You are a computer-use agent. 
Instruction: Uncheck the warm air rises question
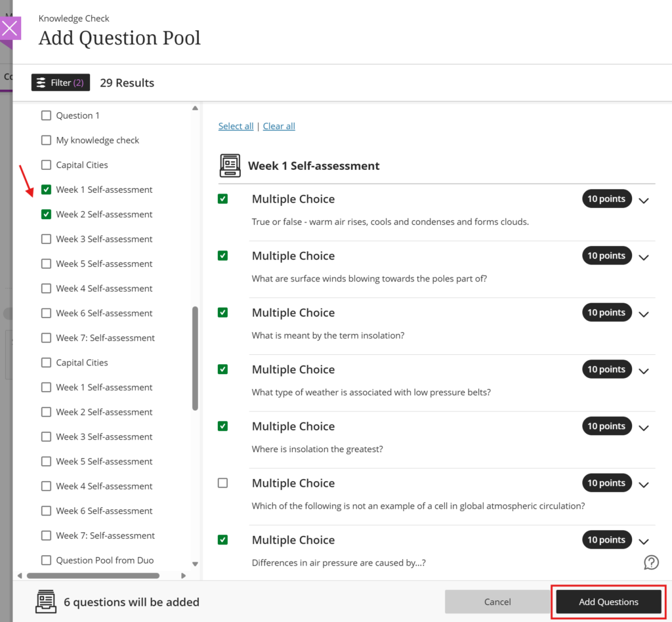(222, 198)
